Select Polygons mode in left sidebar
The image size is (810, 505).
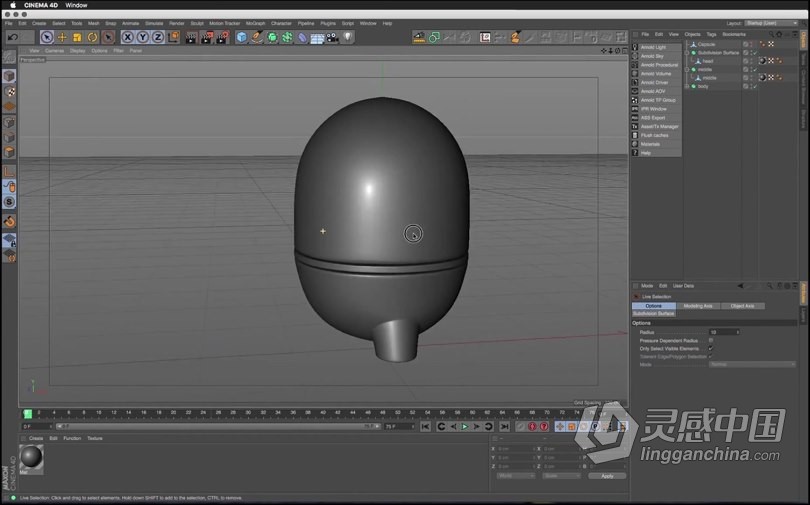(9, 152)
